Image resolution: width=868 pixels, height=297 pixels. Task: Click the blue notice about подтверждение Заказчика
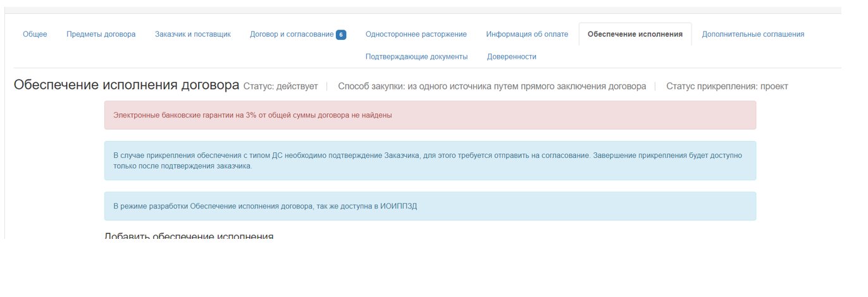click(430, 161)
